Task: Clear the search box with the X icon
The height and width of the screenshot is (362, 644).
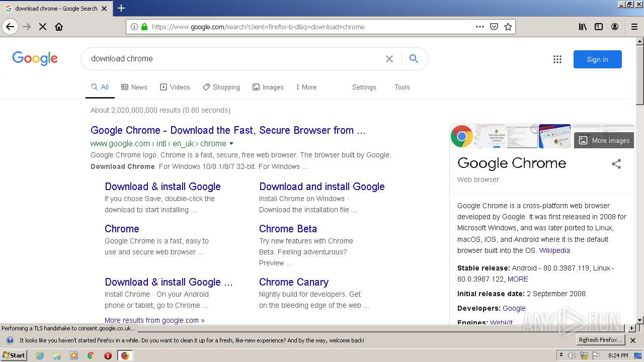Action: pos(389,59)
